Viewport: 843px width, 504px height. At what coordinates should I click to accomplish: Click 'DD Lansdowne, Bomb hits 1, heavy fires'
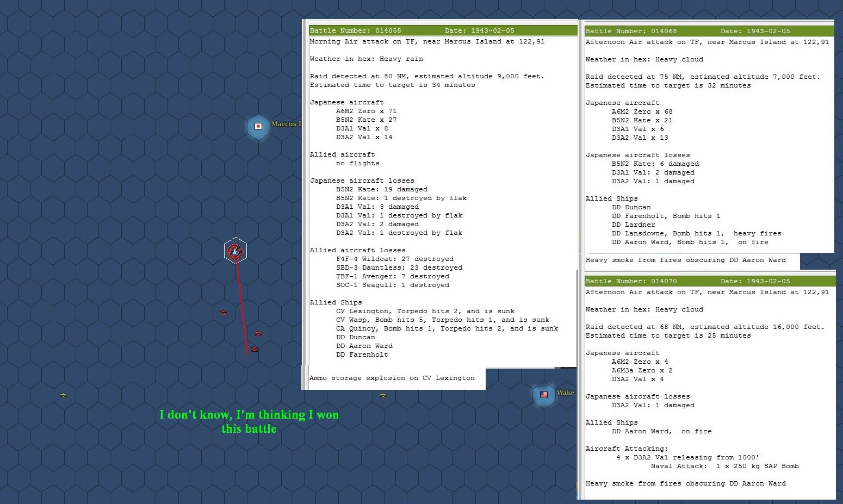[x=696, y=233]
